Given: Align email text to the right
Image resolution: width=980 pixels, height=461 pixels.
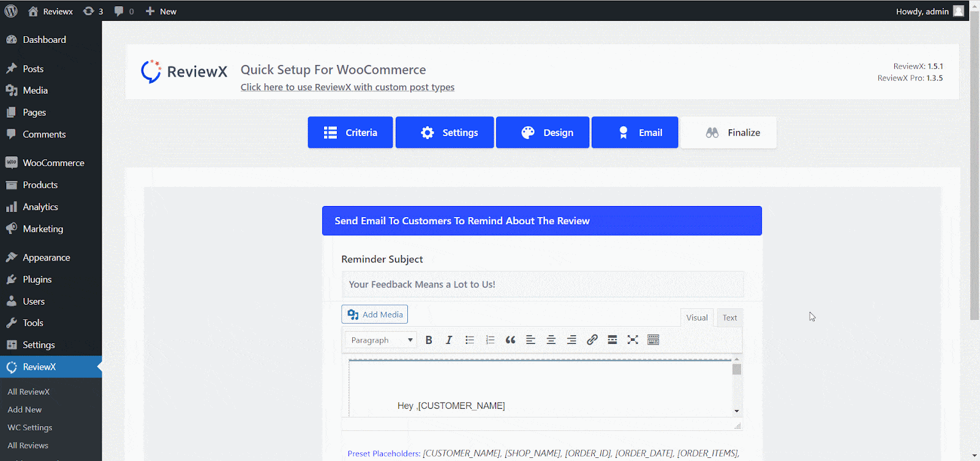Looking at the screenshot, I should tap(571, 340).
